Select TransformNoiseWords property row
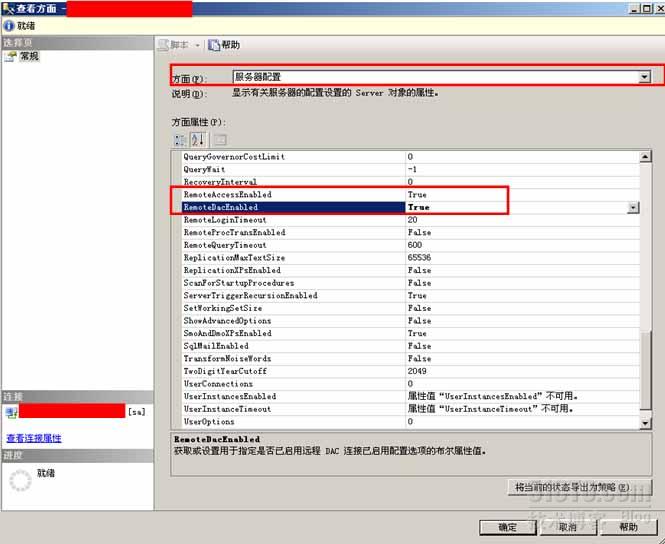 (x=410, y=359)
